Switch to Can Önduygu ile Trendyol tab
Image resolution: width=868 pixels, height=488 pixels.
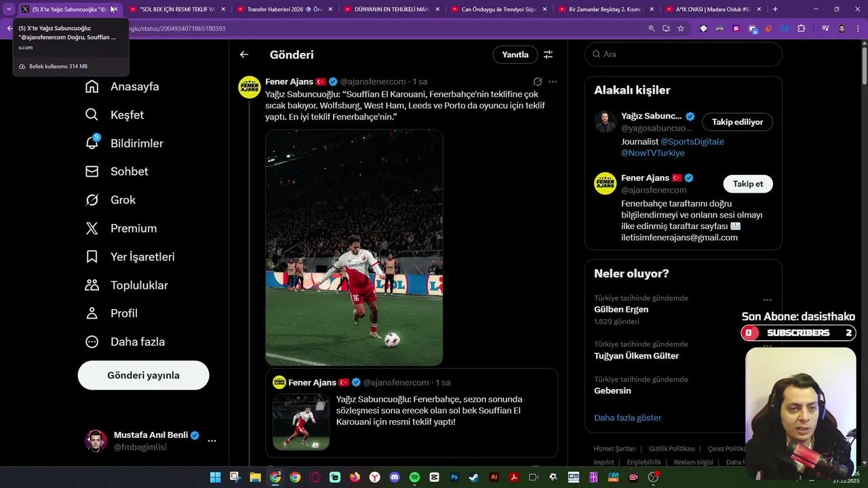(499, 9)
